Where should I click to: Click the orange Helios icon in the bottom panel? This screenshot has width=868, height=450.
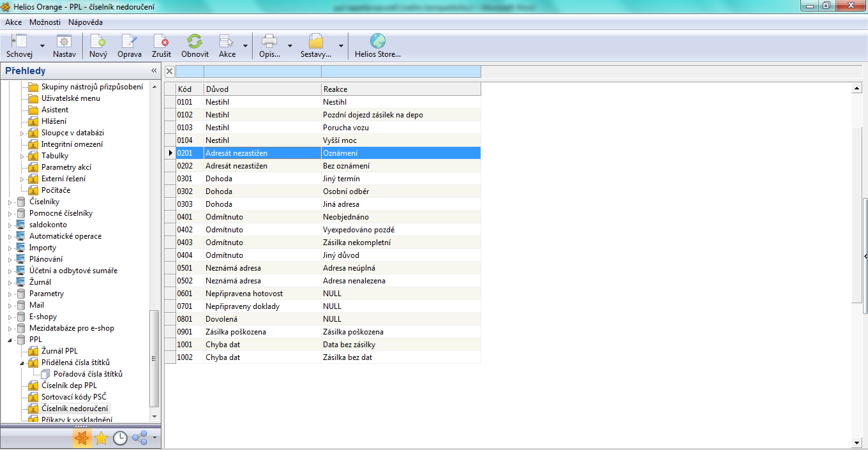(81, 438)
